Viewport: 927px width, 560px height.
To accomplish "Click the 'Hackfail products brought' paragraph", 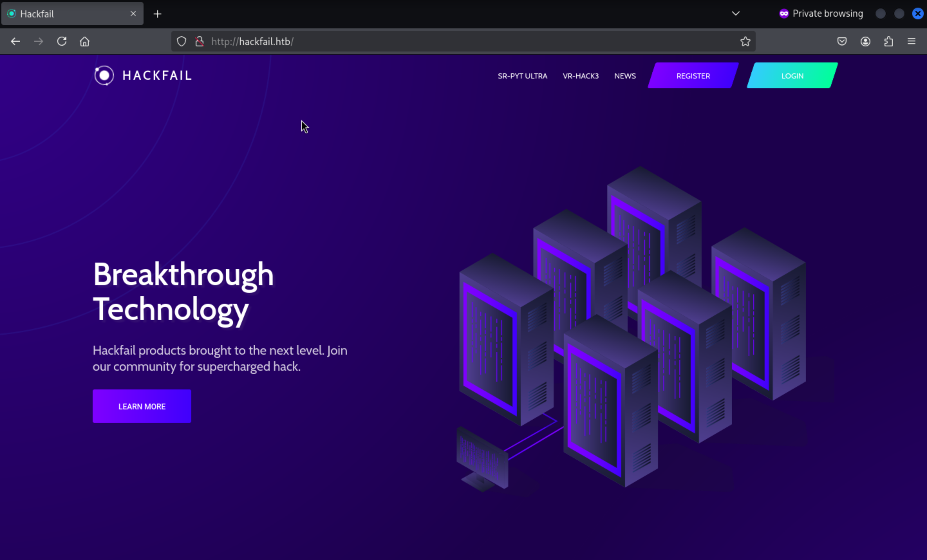I will pos(220,358).
